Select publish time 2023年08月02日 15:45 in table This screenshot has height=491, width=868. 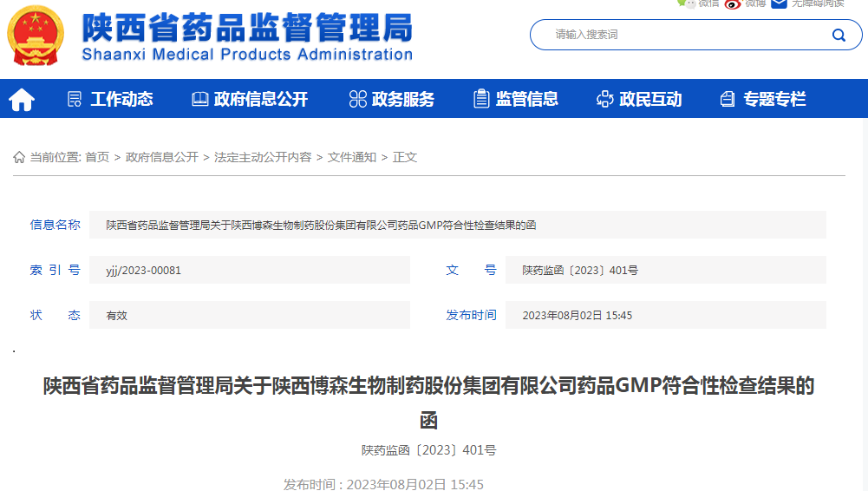578,316
